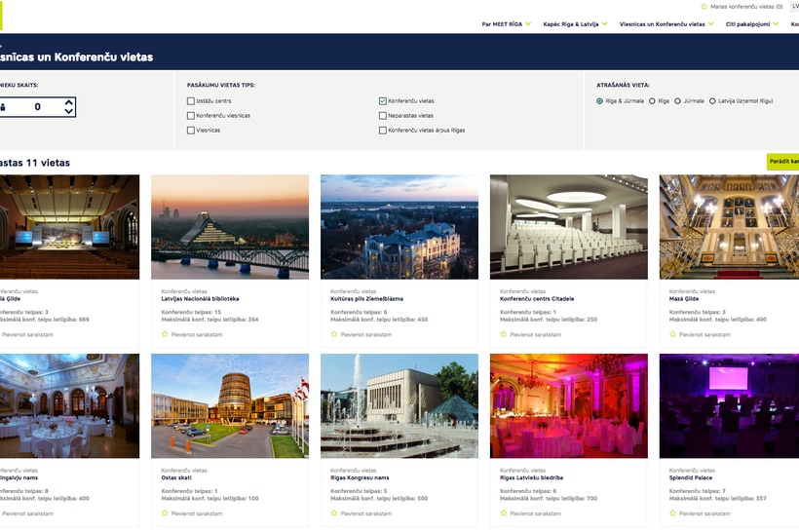The height and width of the screenshot is (532, 799).
Task: Click the ATRAŠANĀS VIETA heading
Action: pos(624,85)
